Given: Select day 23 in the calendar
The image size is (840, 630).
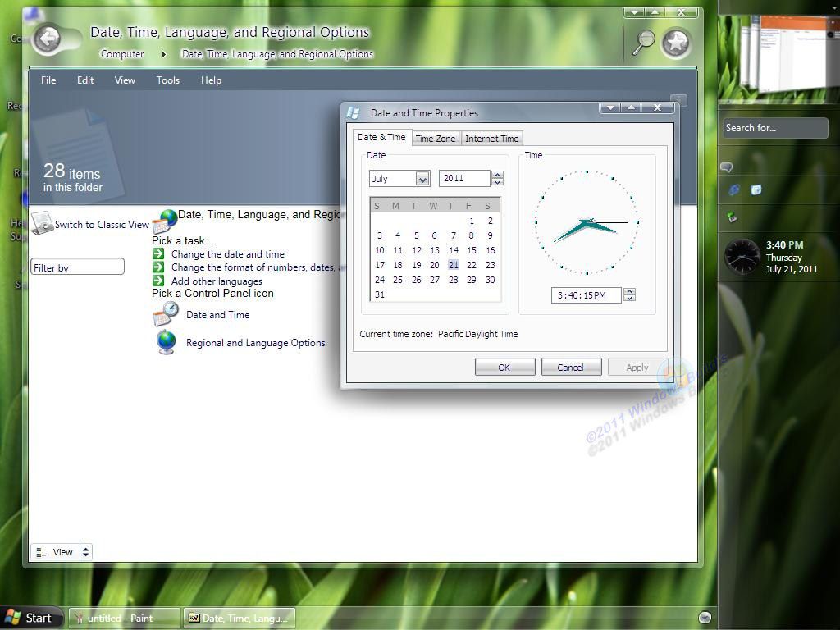Looking at the screenshot, I should pyautogui.click(x=491, y=265).
